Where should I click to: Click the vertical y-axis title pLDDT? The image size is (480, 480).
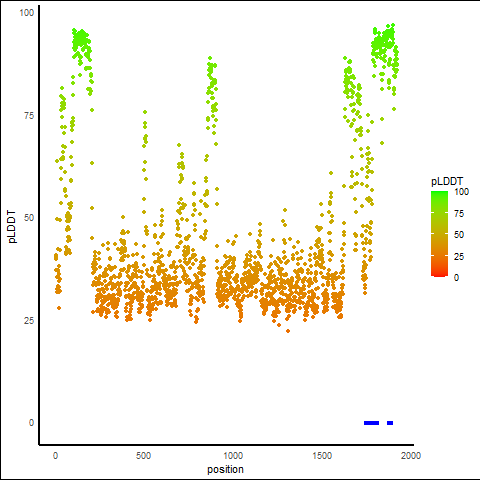coord(12,227)
